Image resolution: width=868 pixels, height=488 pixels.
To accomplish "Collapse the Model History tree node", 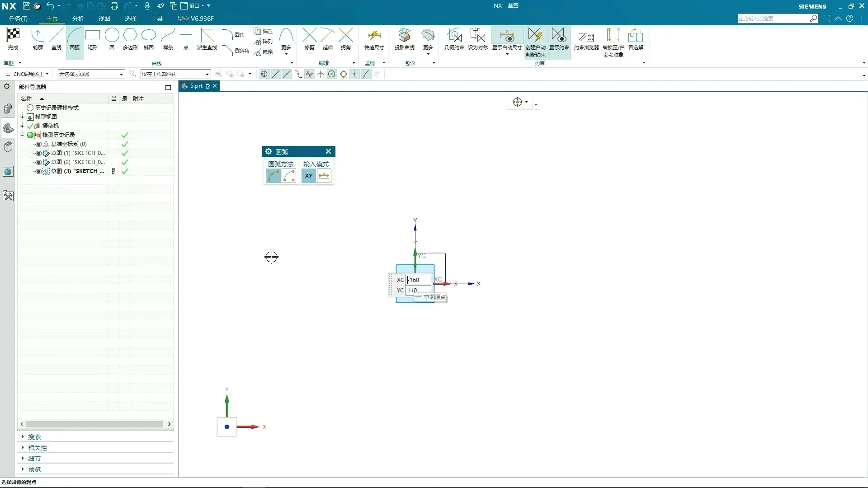I will point(22,135).
